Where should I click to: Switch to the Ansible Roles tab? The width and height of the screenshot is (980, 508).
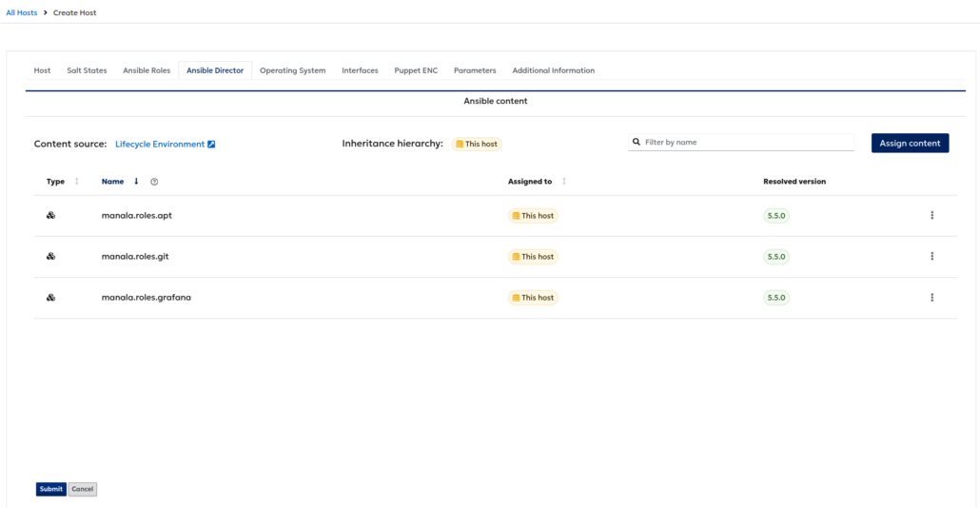point(147,70)
